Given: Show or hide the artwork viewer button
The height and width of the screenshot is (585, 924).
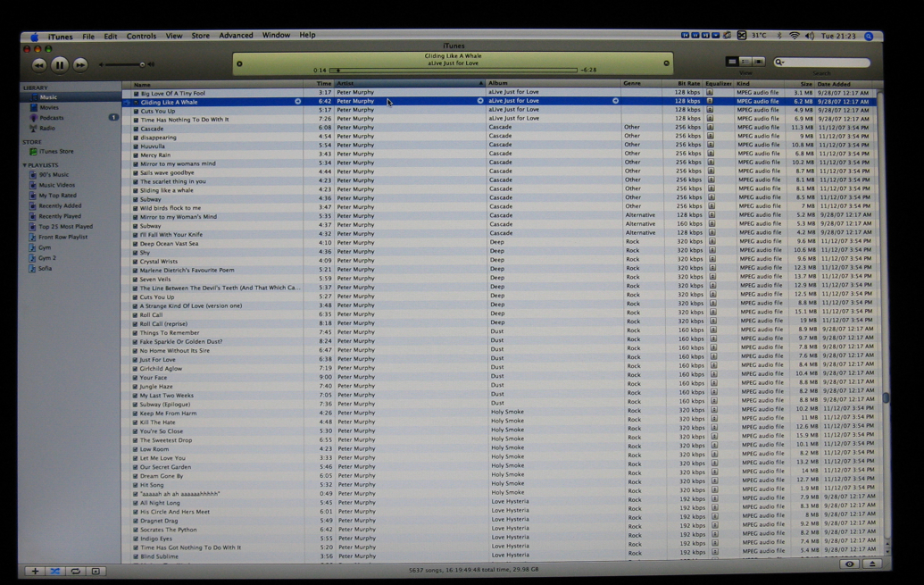Looking at the screenshot, I should pyautogui.click(x=96, y=571).
